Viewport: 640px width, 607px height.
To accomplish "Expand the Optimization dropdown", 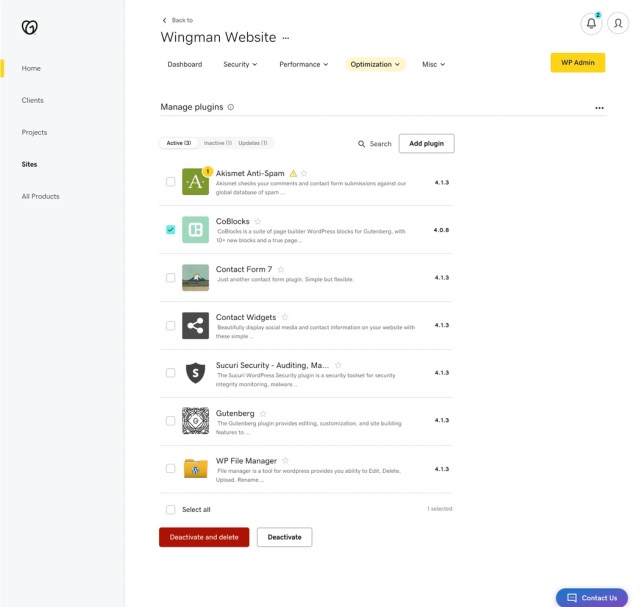I will coord(375,64).
